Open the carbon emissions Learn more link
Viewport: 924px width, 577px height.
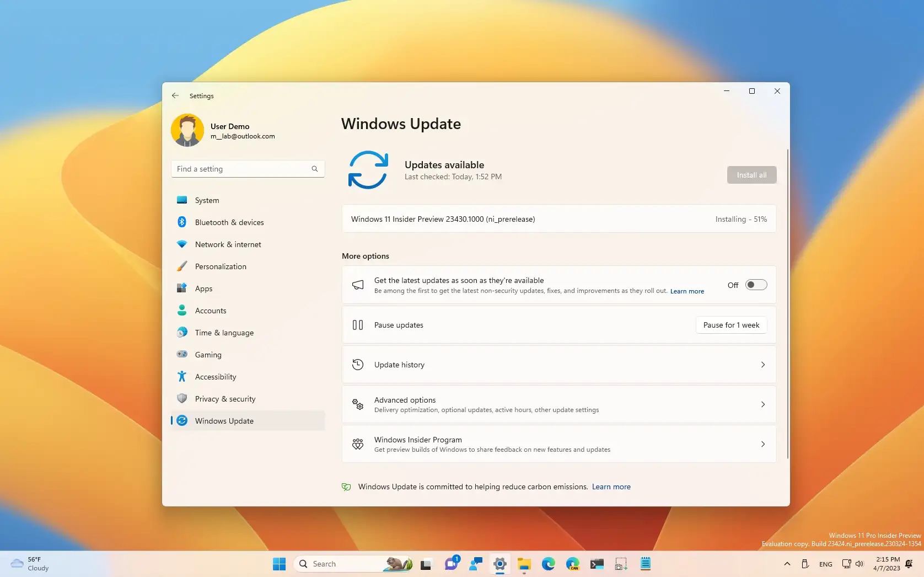[x=611, y=487]
